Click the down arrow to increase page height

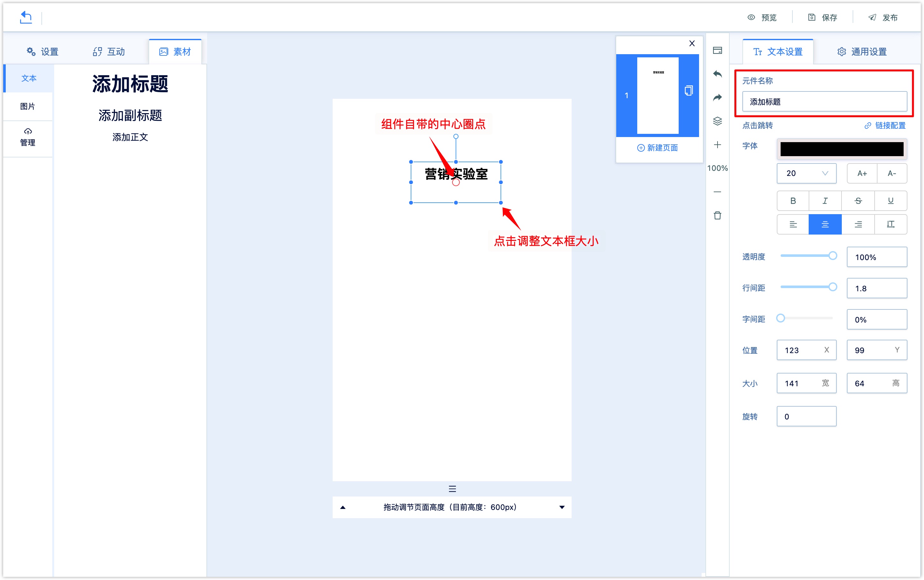(x=562, y=507)
